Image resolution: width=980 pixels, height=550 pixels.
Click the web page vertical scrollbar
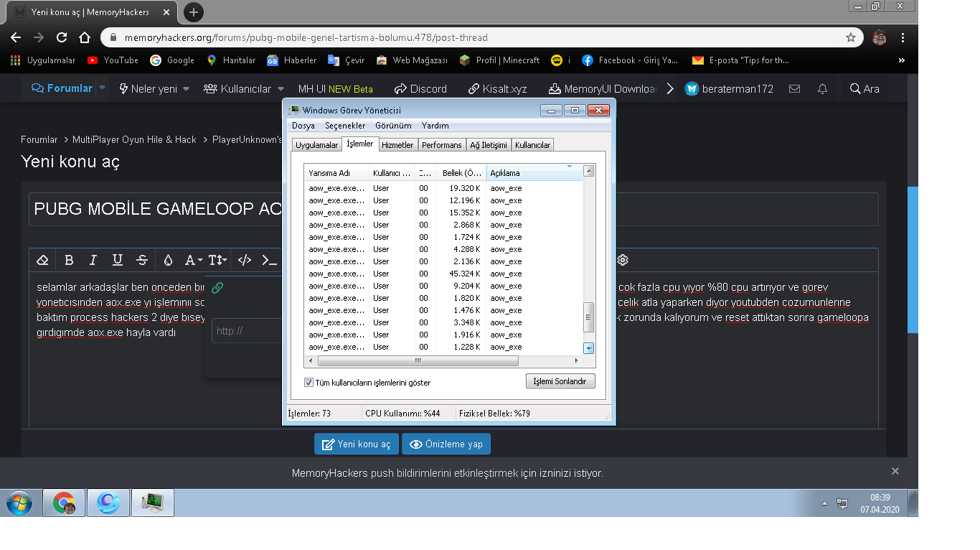click(x=913, y=260)
